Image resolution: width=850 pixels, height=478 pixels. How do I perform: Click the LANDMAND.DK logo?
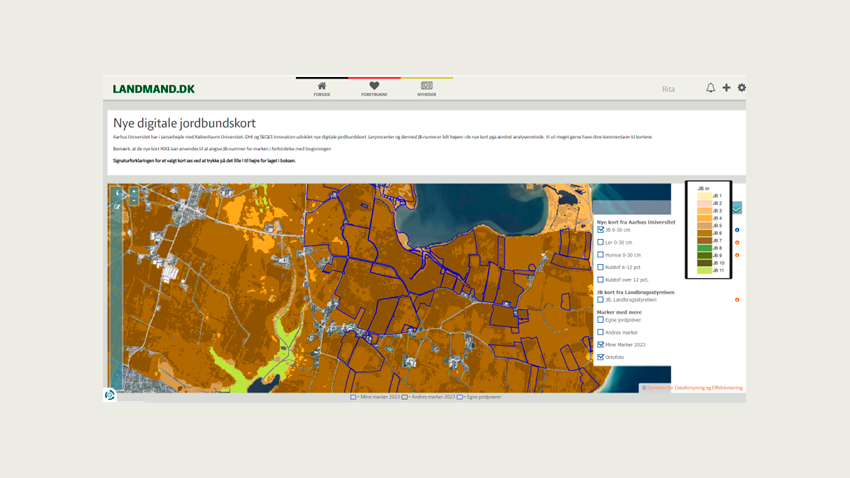pos(154,89)
